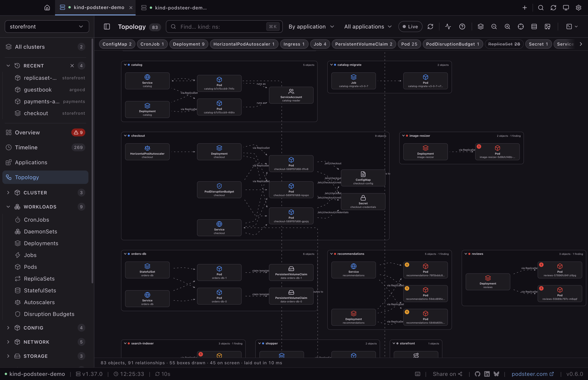Open global search magnifier icon
The width and height of the screenshot is (588, 380).
(541, 8)
